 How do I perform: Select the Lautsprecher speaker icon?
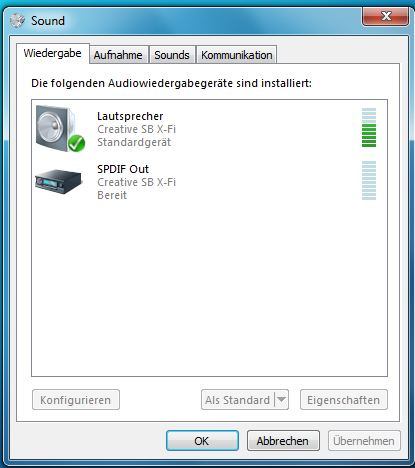click(58, 129)
